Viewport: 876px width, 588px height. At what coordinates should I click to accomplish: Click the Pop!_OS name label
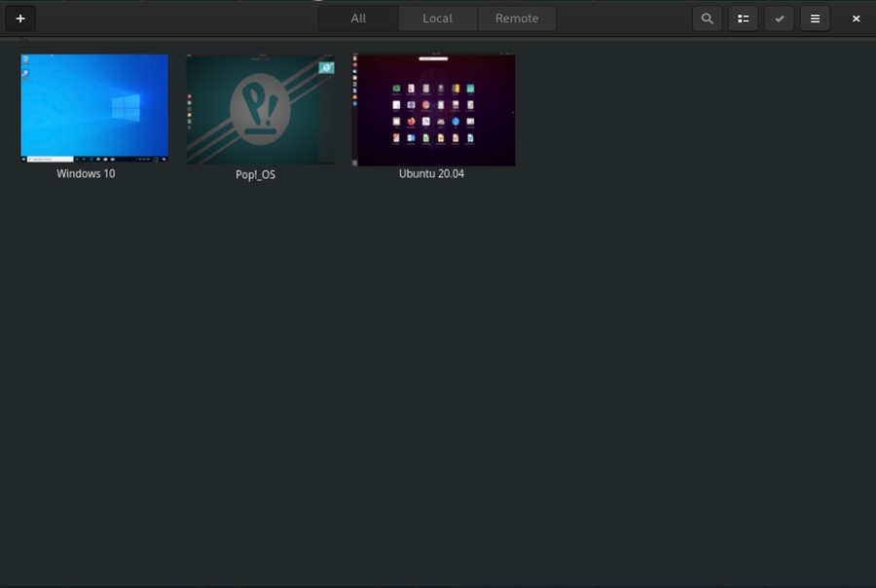coord(255,175)
